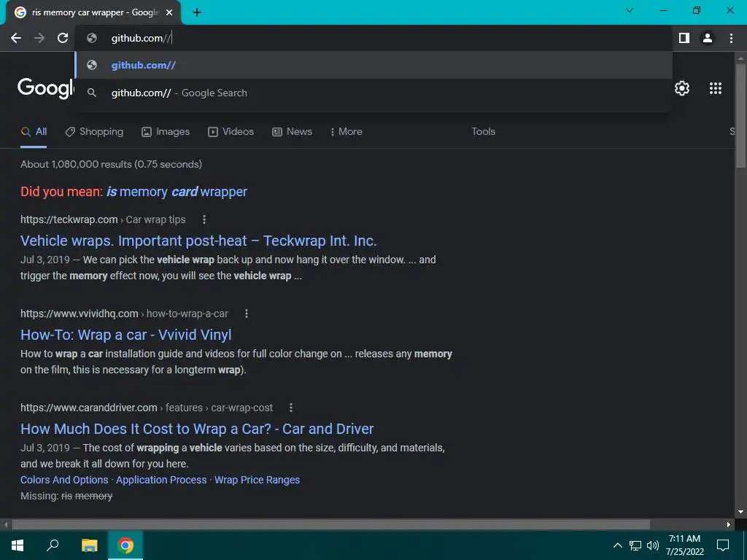Reload the page with the refresh icon
The image size is (747, 560).
point(63,38)
